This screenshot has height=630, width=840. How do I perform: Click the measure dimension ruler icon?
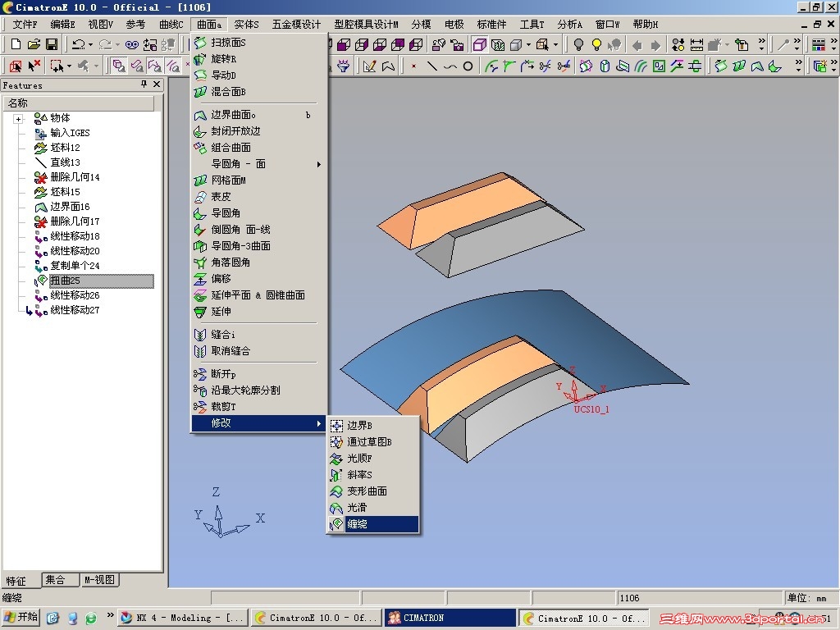tap(696, 44)
